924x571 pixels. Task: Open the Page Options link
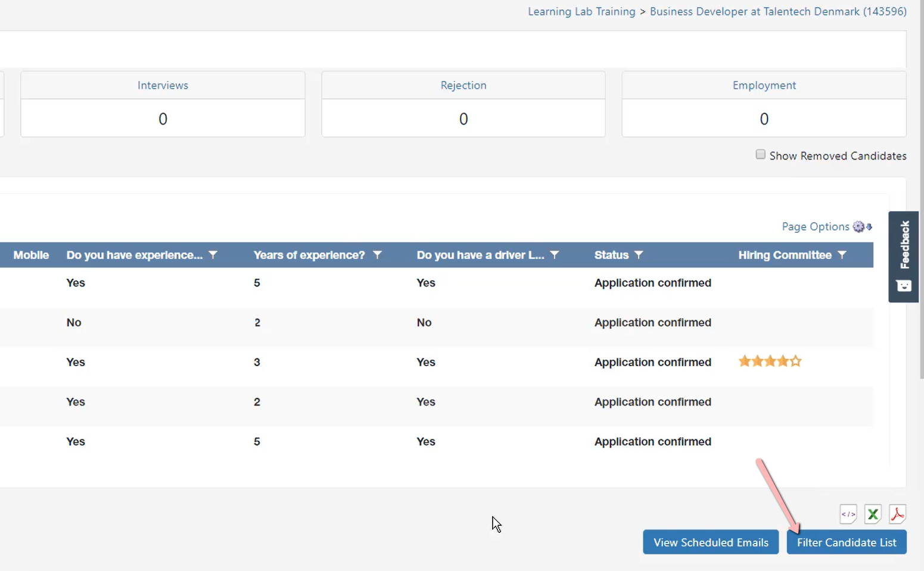(x=816, y=227)
